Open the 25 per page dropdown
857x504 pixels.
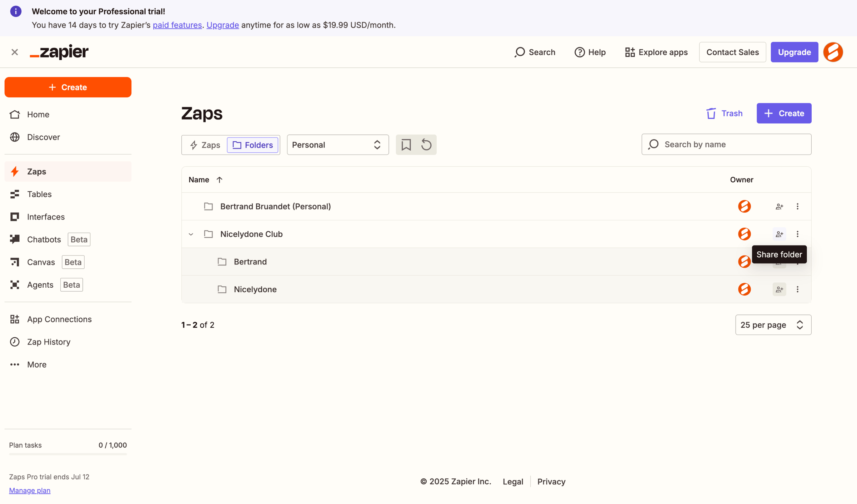[x=773, y=325]
